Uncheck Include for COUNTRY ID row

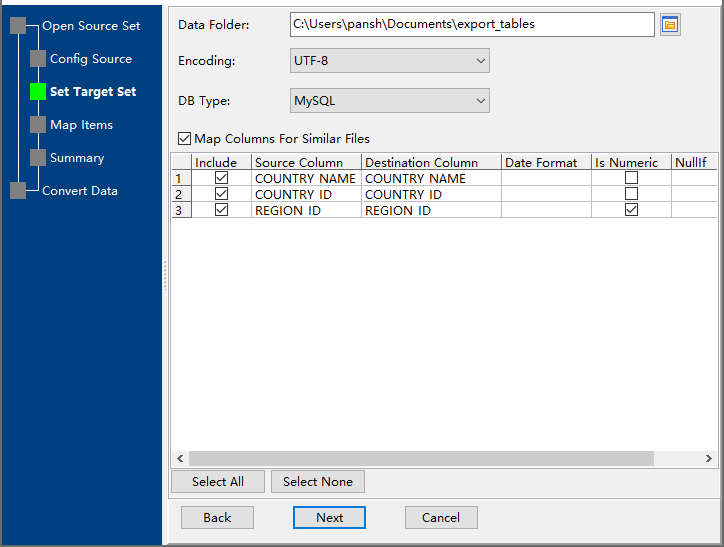(222, 194)
